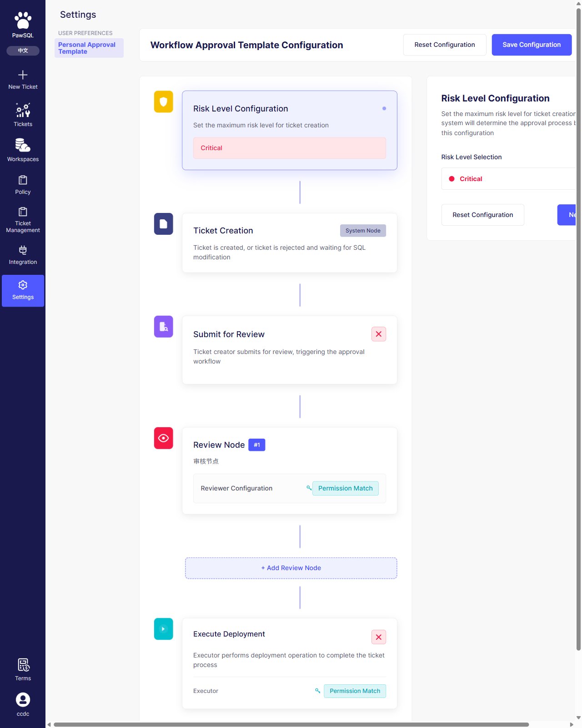The width and height of the screenshot is (582, 728).
Task: Open Ticket Management in the sidebar
Action: click(23, 220)
